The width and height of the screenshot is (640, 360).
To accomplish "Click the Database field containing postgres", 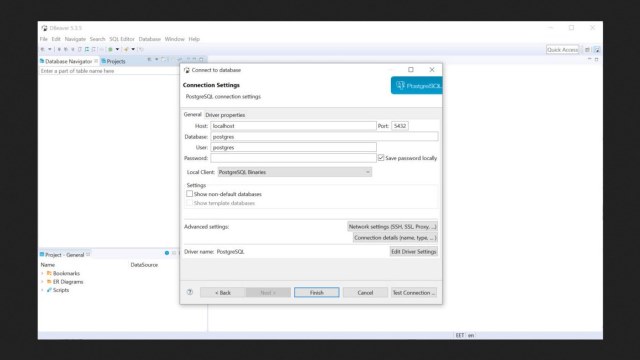I will (324, 137).
